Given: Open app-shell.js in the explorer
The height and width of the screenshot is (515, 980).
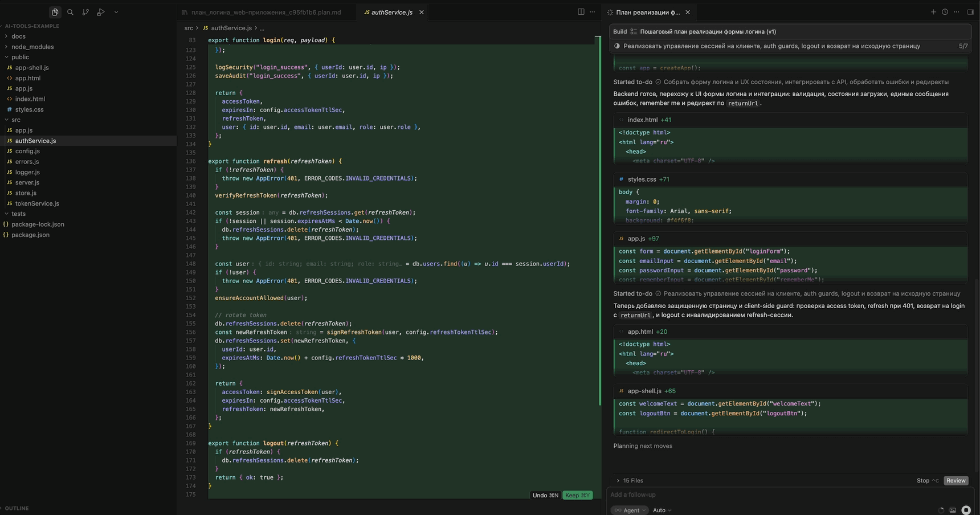Looking at the screenshot, I should click(x=32, y=68).
